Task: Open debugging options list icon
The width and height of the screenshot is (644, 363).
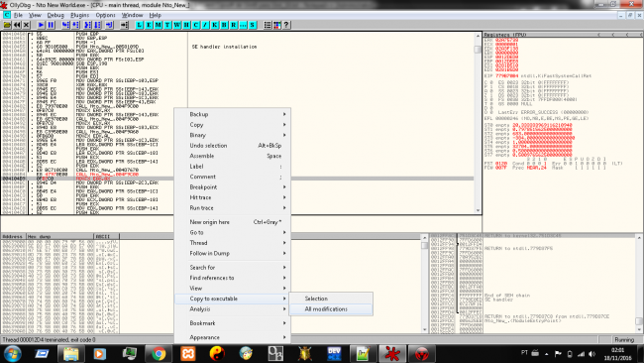Action: [x=268, y=25]
